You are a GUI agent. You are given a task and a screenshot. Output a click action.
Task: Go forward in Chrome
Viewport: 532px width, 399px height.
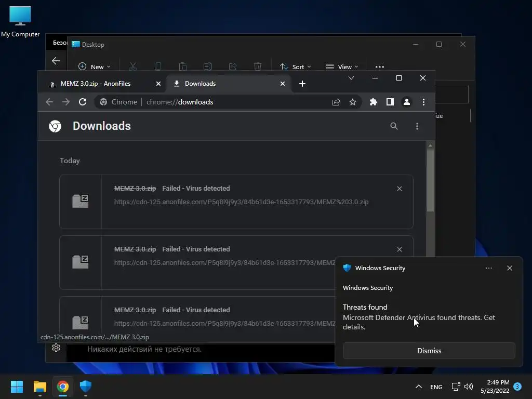(66, 102)
